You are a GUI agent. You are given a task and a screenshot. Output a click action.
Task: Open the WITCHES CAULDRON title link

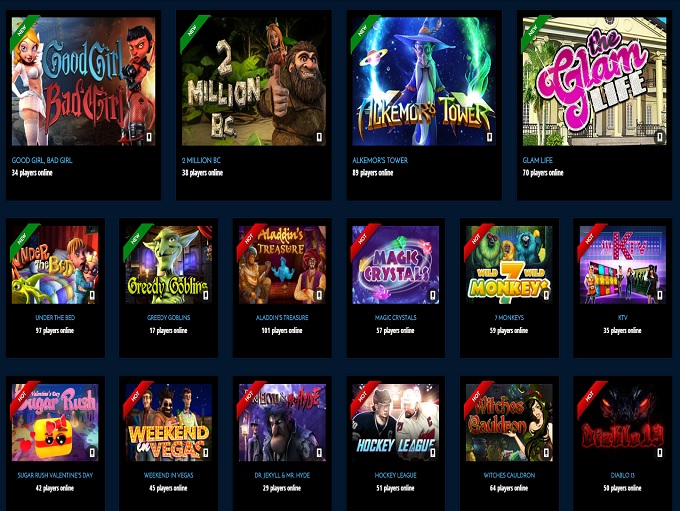coord(510,475)
